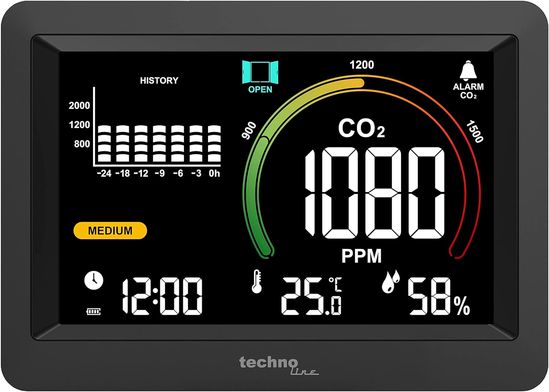Click the battery level indicator icon
Viewport: 549px width, 392px height.
point(93,311)
